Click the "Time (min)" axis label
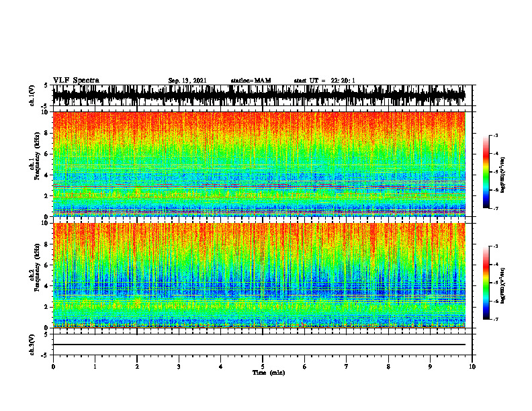The height and width of the screenshot is (411, 532). [269, 373]
